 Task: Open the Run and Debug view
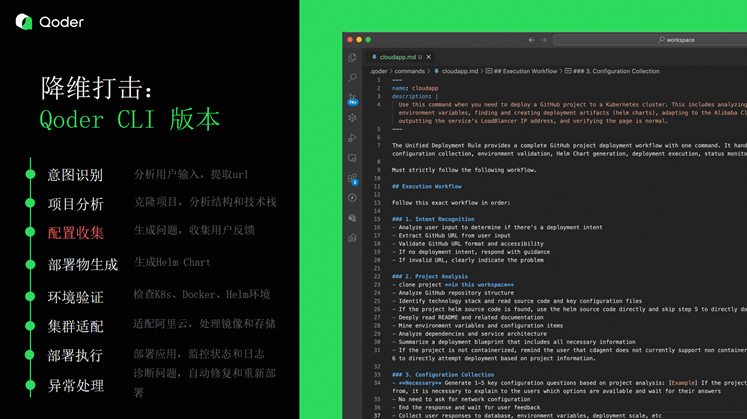pyautogui.click(x=352, y=138)
